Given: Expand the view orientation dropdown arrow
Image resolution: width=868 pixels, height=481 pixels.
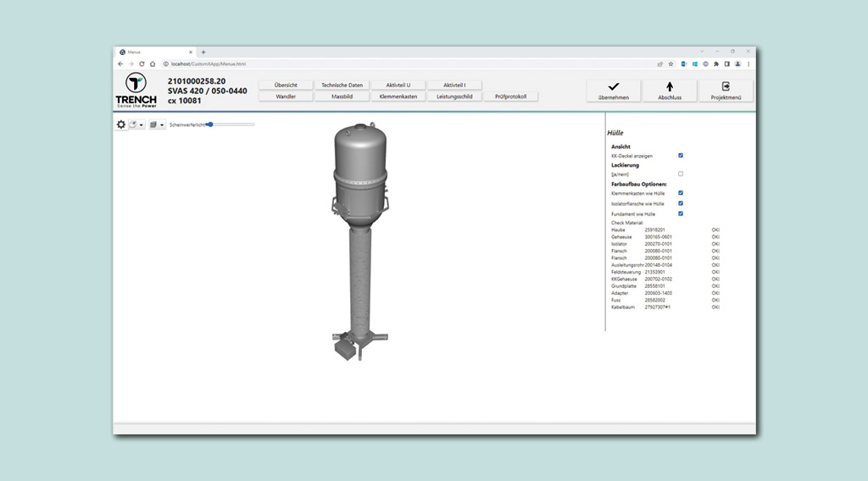Looking at the screenshot, I should click(142, 125).
